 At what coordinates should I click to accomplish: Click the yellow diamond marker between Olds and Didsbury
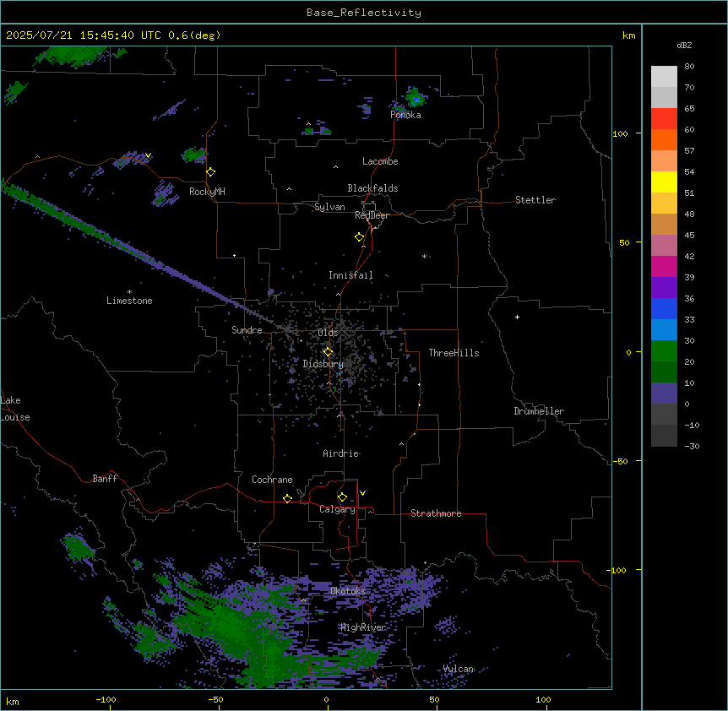click(329, 352)
